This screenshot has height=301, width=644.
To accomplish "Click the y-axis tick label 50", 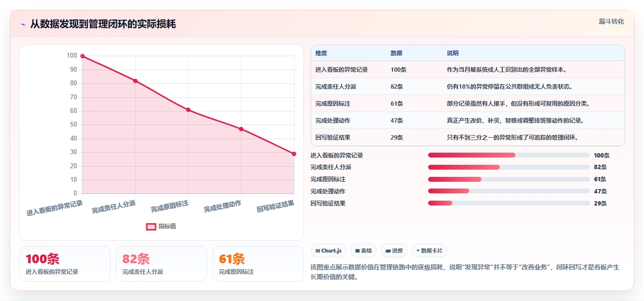I will pyautogui.click(x=73, y=125).
